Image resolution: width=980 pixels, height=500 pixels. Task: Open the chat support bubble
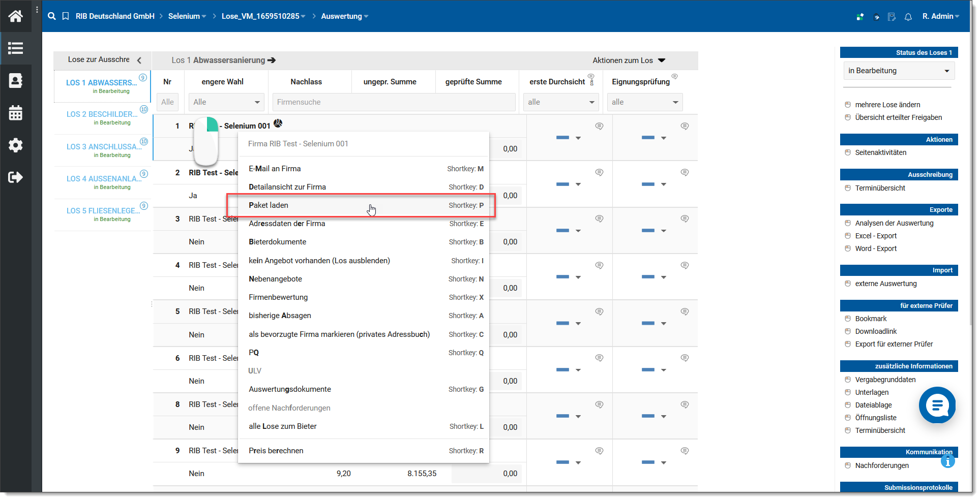(937, 405)
